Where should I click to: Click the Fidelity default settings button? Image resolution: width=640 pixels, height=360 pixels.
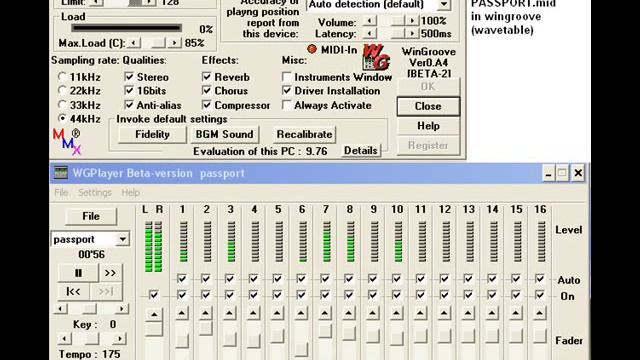pos(152,134)
